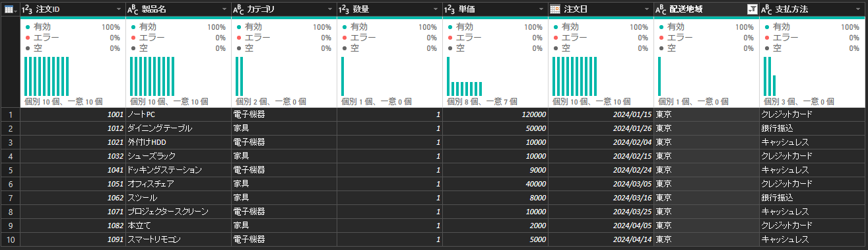This screenshot has height=250, width=868.
Task: Open the 注文ID column filter dropdown
Action: pos(118,9)
